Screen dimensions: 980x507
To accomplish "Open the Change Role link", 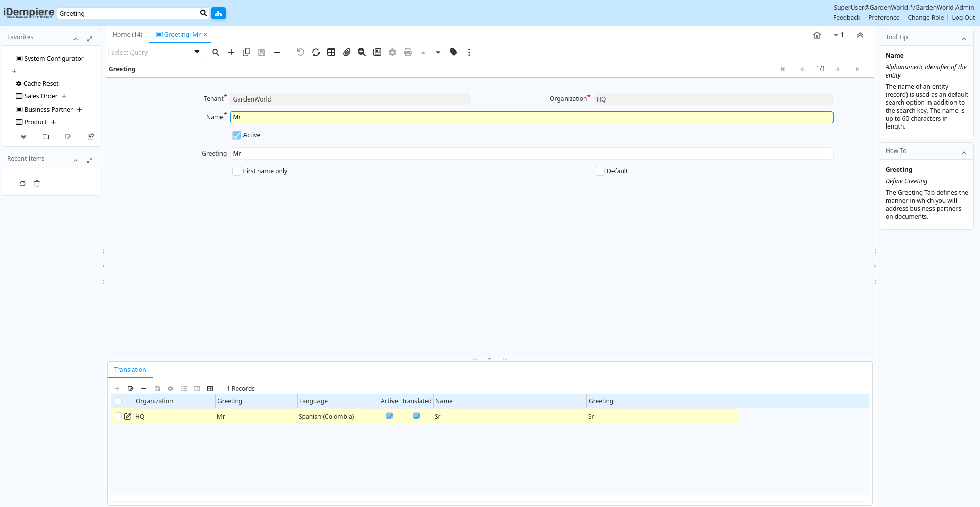I will [x=925, y=18].
